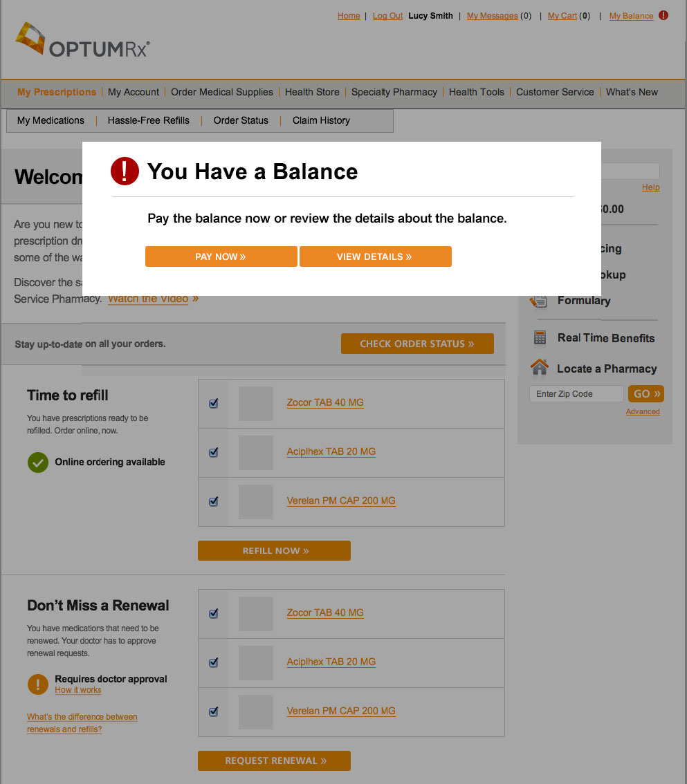Viewport: 687px width, 784px height.
Task: Click the calculator icon for Real Time Benefits
Action: tap(540, 338)
